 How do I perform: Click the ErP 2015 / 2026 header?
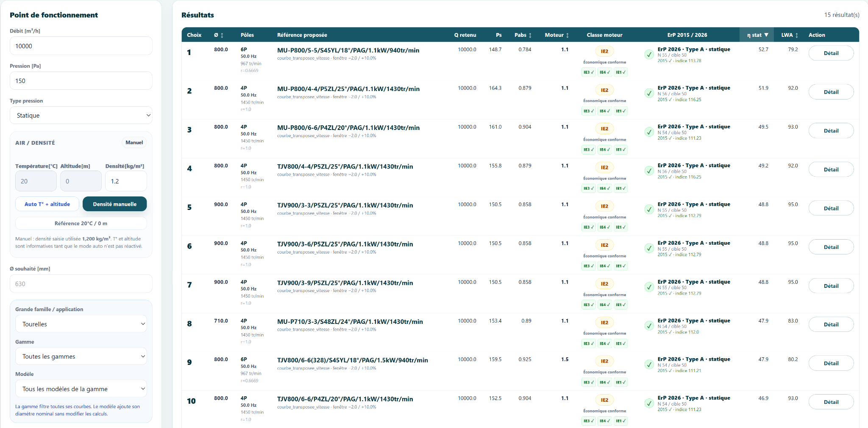coord(687,35)
